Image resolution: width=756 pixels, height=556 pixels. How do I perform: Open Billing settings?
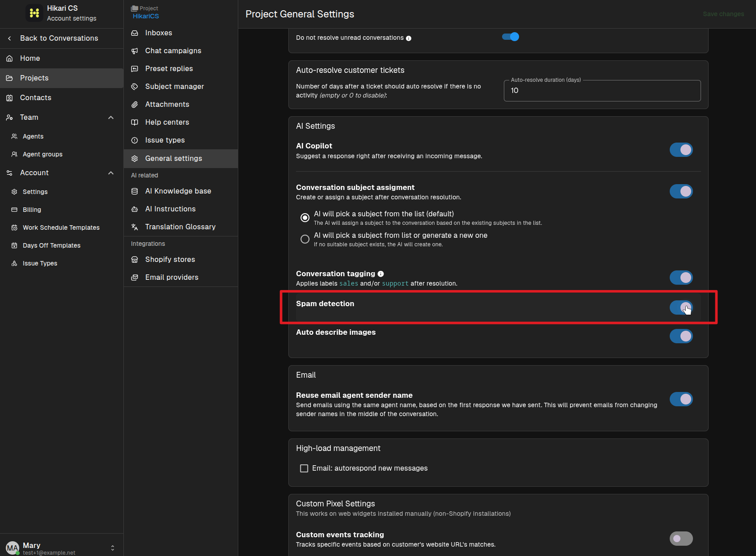(62, 210)
